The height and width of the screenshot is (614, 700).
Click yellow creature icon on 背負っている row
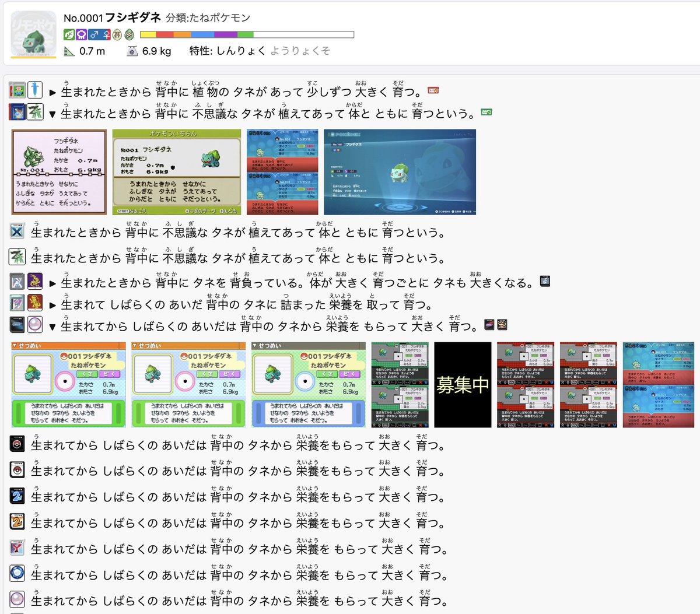[x=35, y=281]
